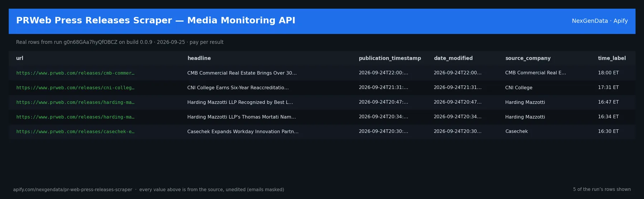Click time label 16:47 ET
Viewport: 644px width, 199px height.
[608, 102]
